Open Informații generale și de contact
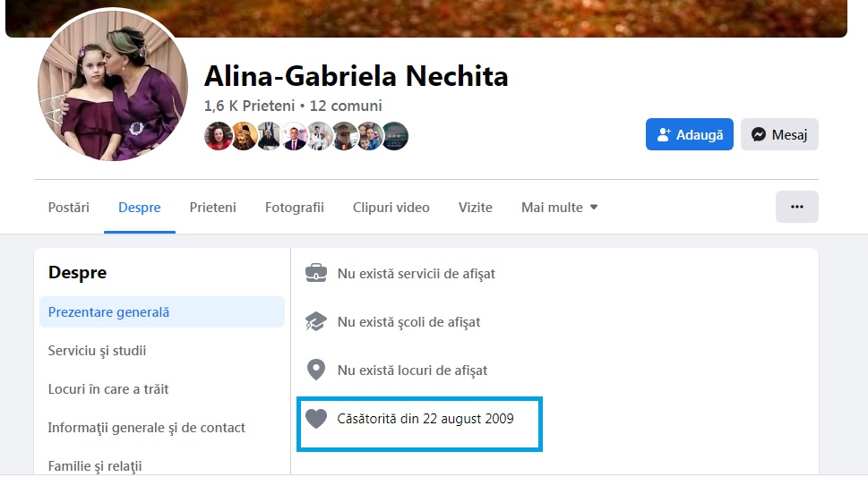Image resolution: width=868 pixels, height=477 pixels. [x=145, y=428]
